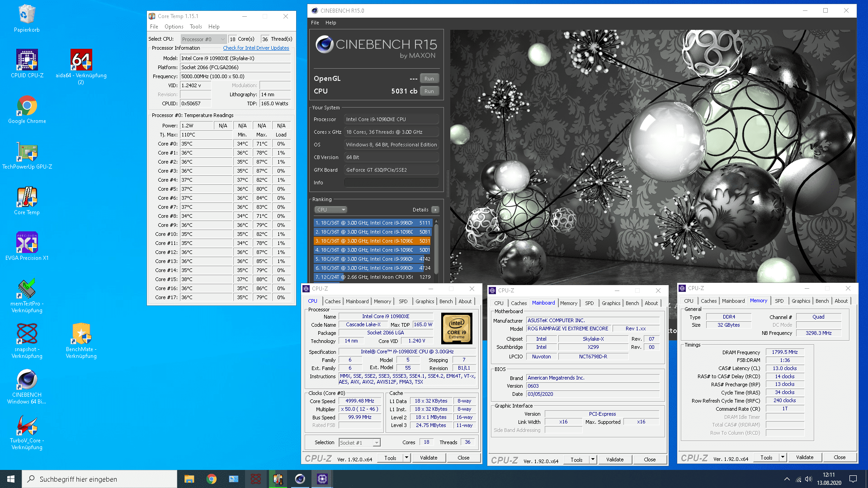Open Tools dropdown arrow in CPU tab CPU-Z
Screen dimensions: 868x488
click(x=406, y=458)
